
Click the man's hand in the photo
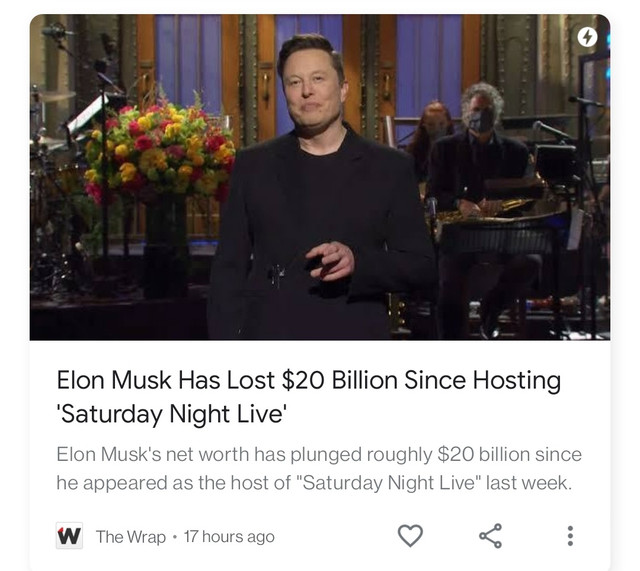[330, 261]
